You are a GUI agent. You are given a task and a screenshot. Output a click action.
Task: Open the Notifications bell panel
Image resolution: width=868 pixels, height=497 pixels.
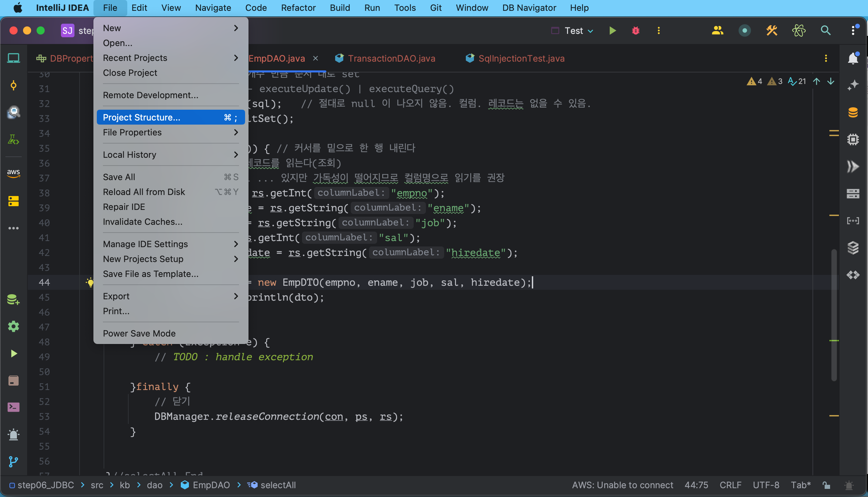853,58
